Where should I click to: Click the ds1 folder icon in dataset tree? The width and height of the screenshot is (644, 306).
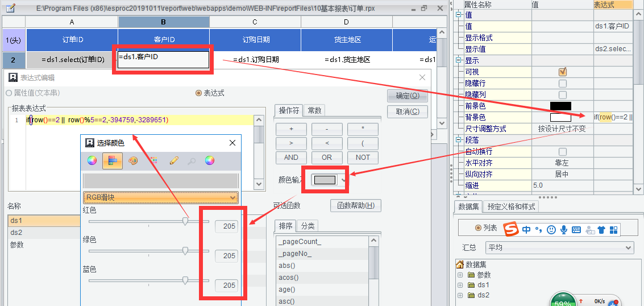[471, 285]
